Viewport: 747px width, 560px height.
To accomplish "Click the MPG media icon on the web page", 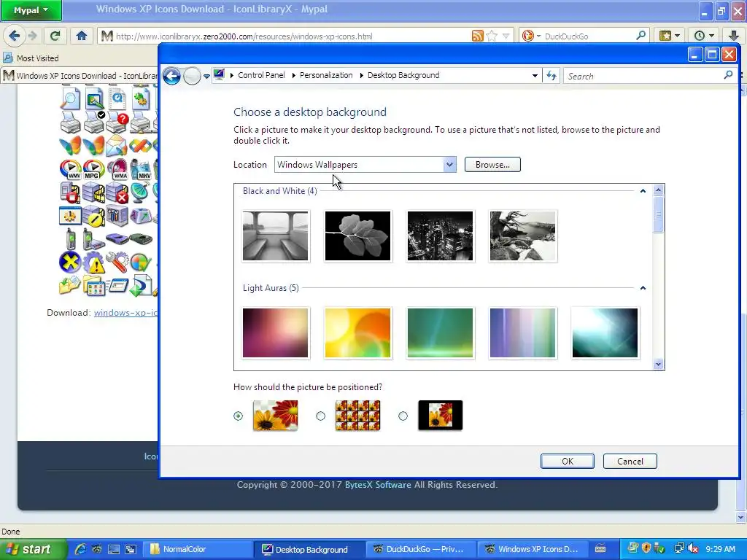I will coord(94,169).
